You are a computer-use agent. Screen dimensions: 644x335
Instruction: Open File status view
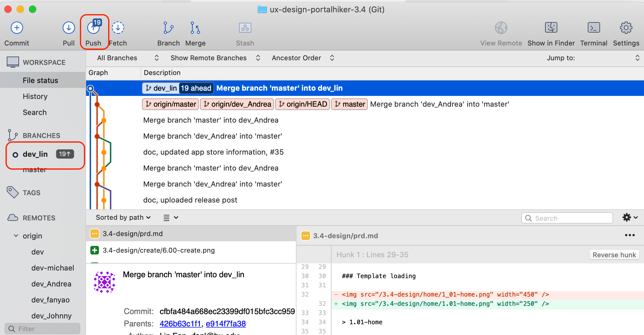pos(43,80)
